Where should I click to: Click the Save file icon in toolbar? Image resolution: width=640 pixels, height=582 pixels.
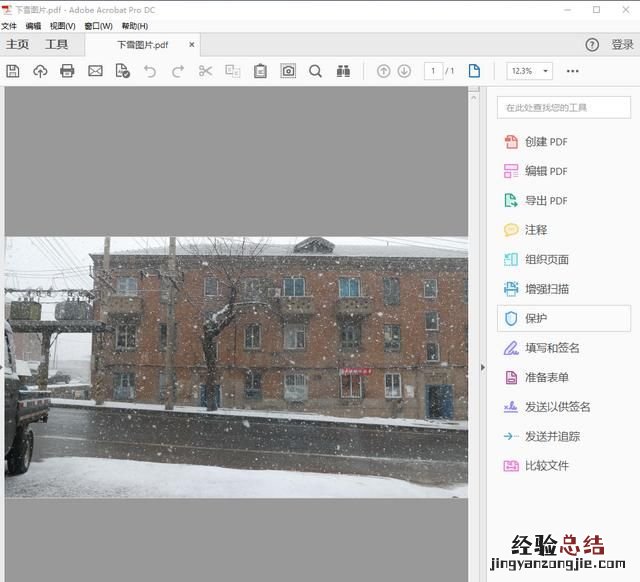13,71
